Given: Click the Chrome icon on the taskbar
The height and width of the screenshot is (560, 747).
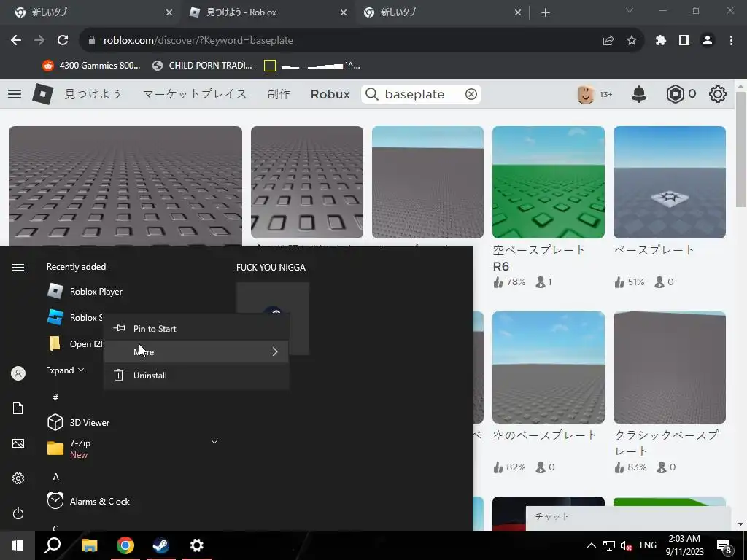Looking at the screenshot, I should tap(125, 545).
